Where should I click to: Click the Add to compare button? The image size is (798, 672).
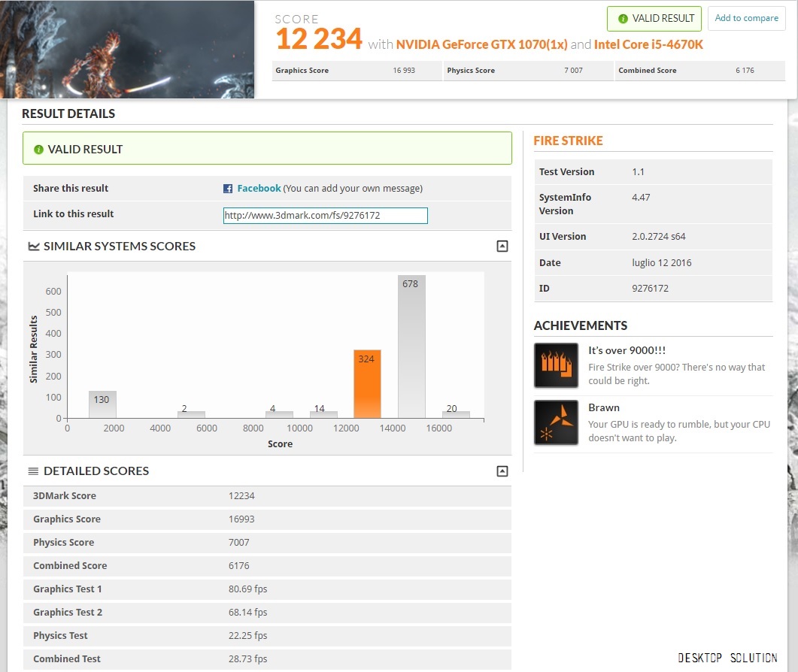point(747,18)
